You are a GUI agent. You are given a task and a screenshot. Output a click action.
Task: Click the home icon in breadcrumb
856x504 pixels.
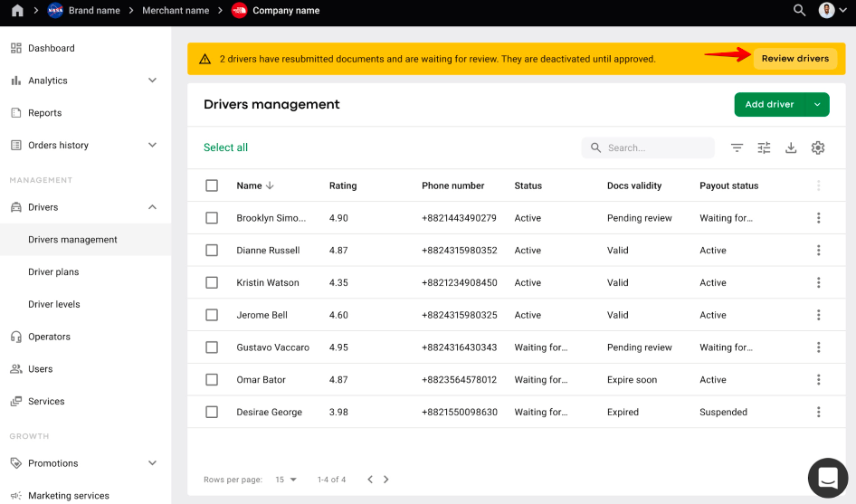point(17,11)
